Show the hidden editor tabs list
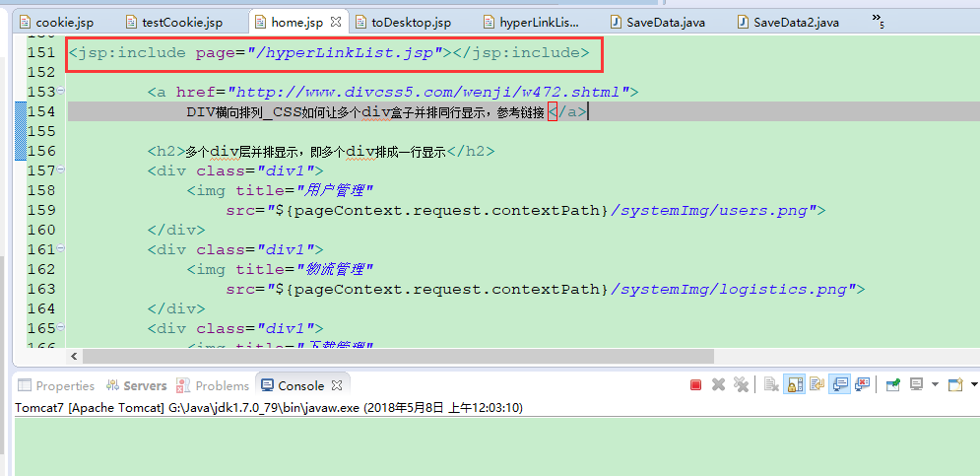This screenshot has width=980, height=476. pos(879,21)
